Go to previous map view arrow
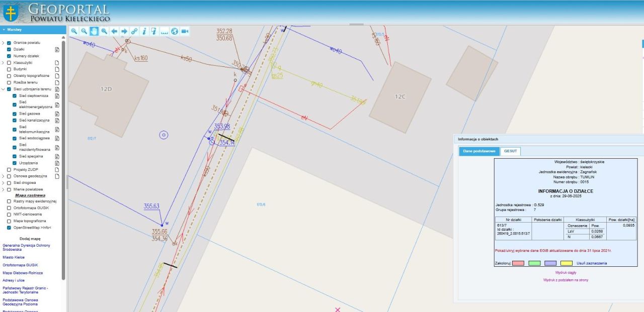The width and height of the screenshot is (644, 312). [x=114, y=31]
